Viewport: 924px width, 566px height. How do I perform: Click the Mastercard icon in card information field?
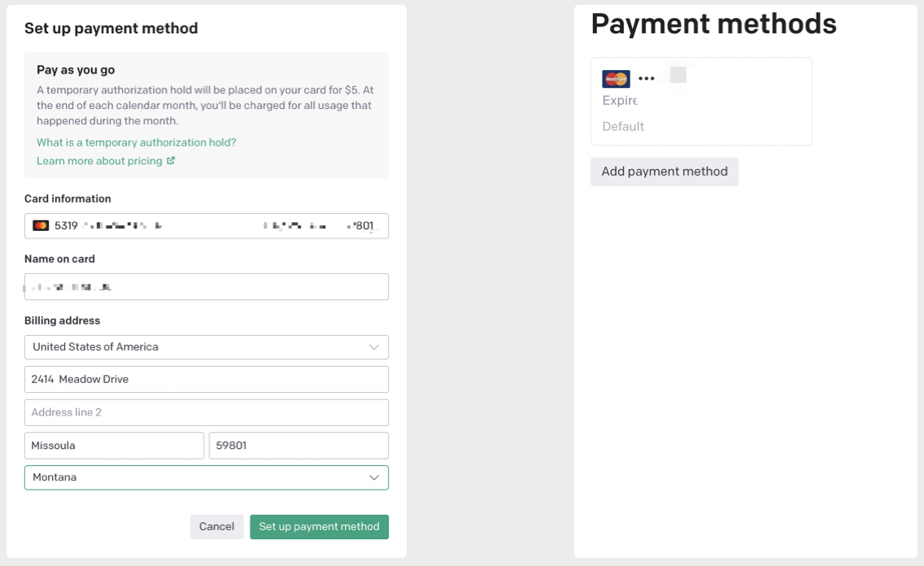point(41,225)
